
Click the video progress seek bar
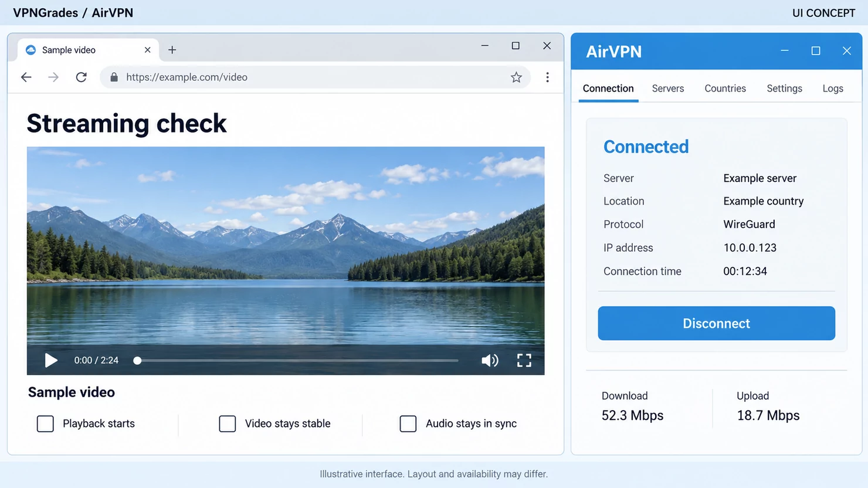(x=297, y=361)
